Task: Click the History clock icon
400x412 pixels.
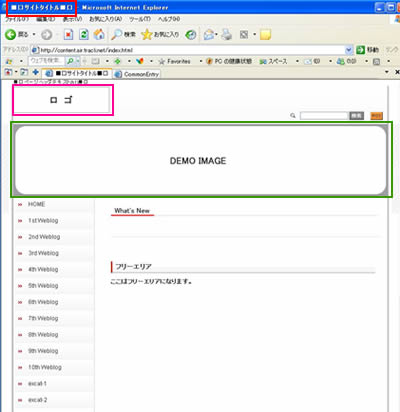Action: tap(191, 34)
